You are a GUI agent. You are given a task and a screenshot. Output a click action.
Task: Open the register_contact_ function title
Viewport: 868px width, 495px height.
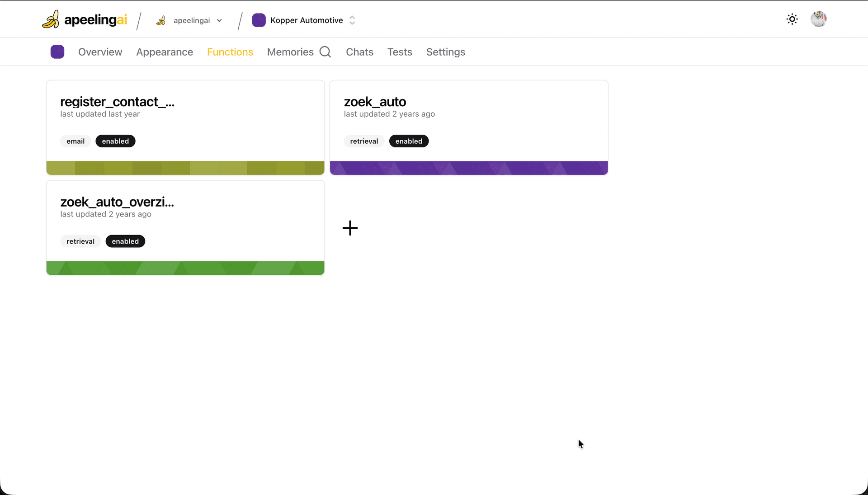[117, 102]
